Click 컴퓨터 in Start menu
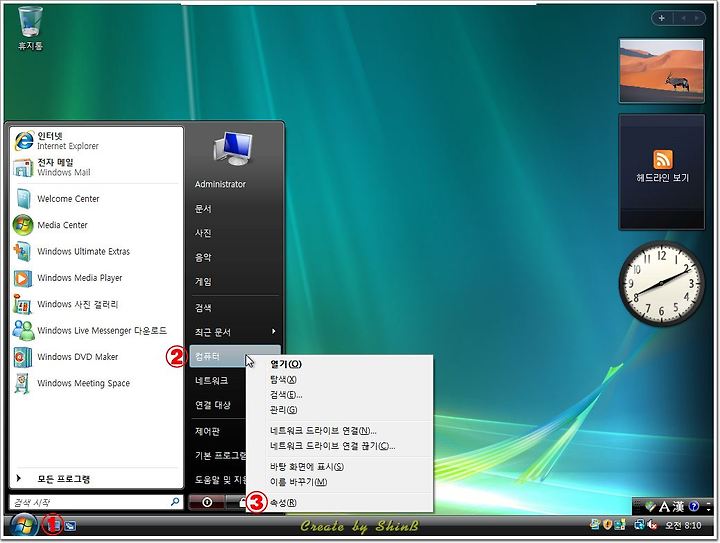This screenshot has height=543, width=720. (235, 357)
